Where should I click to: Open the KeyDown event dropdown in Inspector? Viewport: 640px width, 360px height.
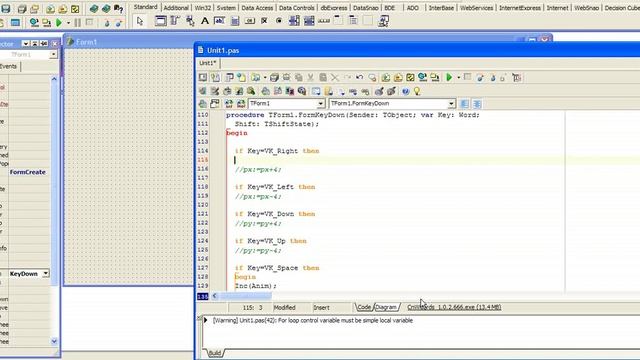coord(46,273)
